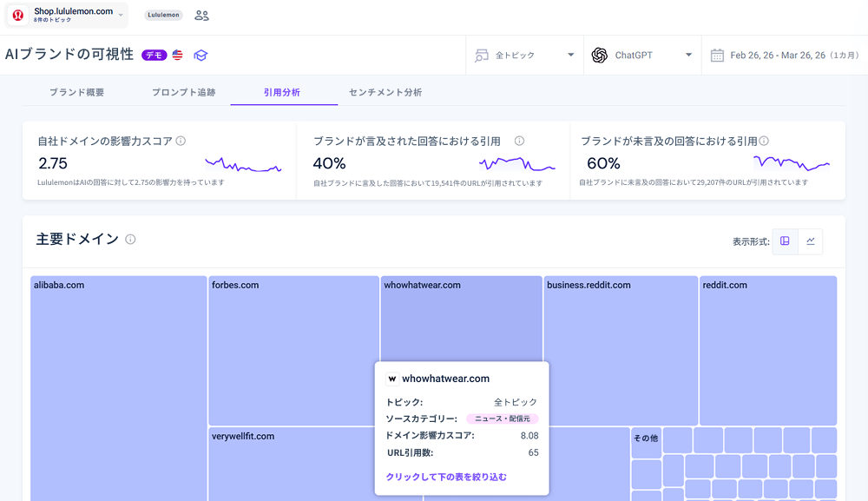Open the graduation cap learning icon
The width and height of the screenshot is (868, 501).
tap(201, 56)
